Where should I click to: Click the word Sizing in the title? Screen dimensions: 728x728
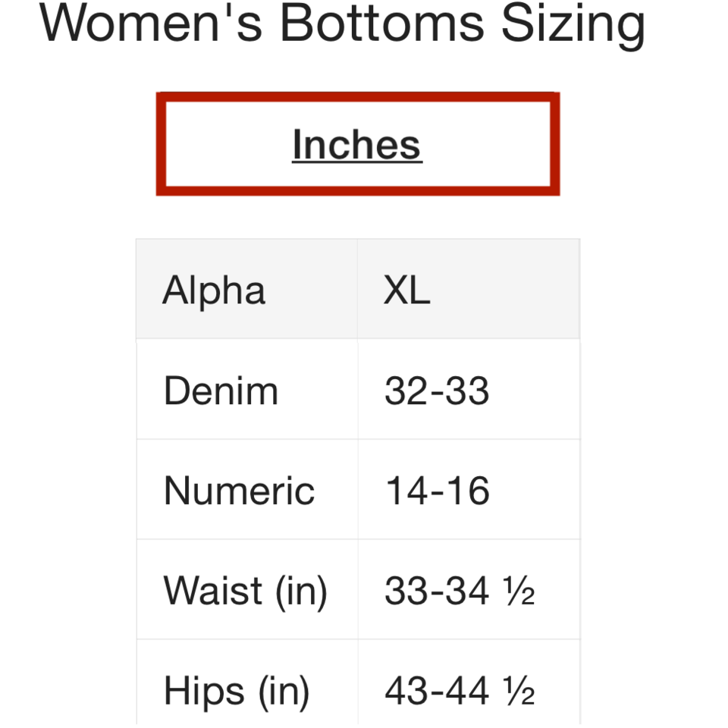pyautogui.click(x=573, y=23)
